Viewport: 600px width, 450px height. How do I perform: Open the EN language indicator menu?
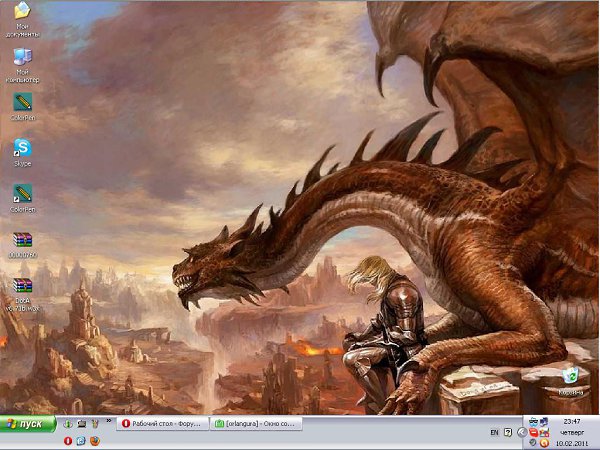point(494,432)
